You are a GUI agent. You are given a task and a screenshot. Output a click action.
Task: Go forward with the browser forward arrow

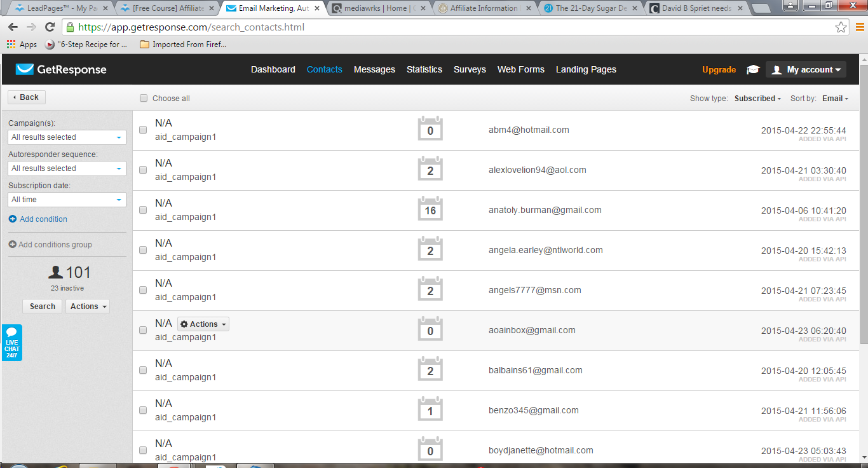pos(31,27)
